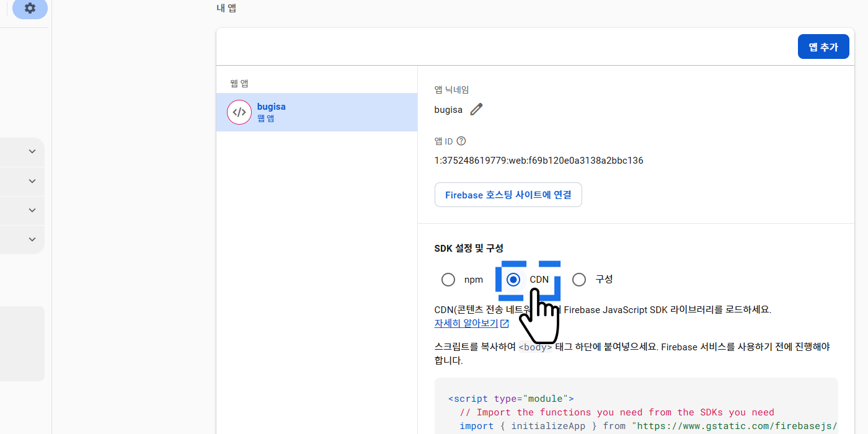Click the app ID value 1:375248619779:web:f69b120e0a3138a2bbc136

tap(539, 161)
